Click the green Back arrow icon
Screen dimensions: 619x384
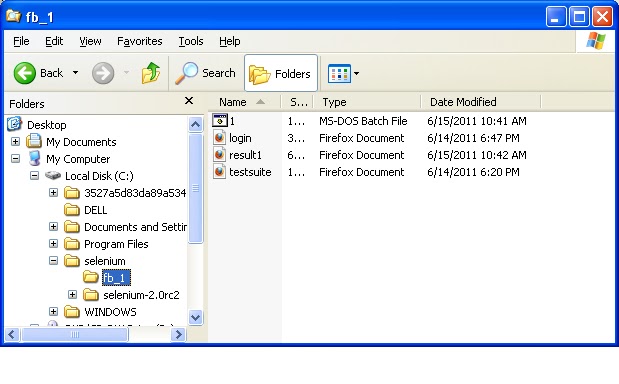pos(24,73)
